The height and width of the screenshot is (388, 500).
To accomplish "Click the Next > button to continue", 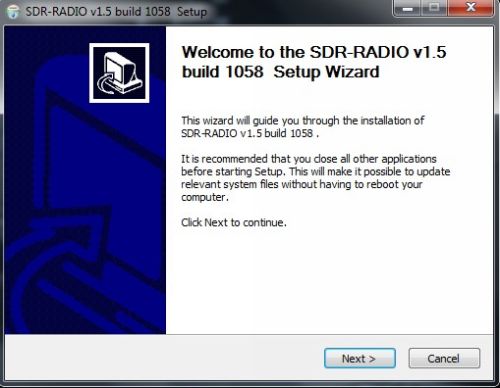I will 360,358.
